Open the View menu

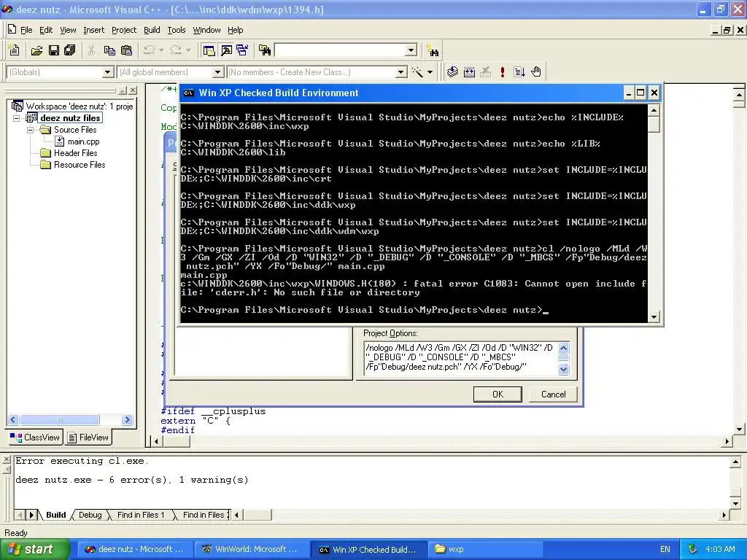pos(68,30)
